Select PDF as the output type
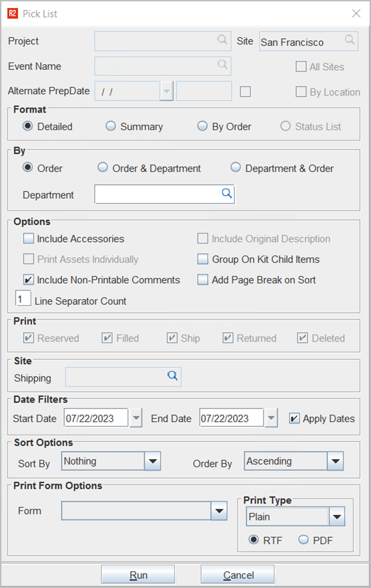 [x=303, y=540]
